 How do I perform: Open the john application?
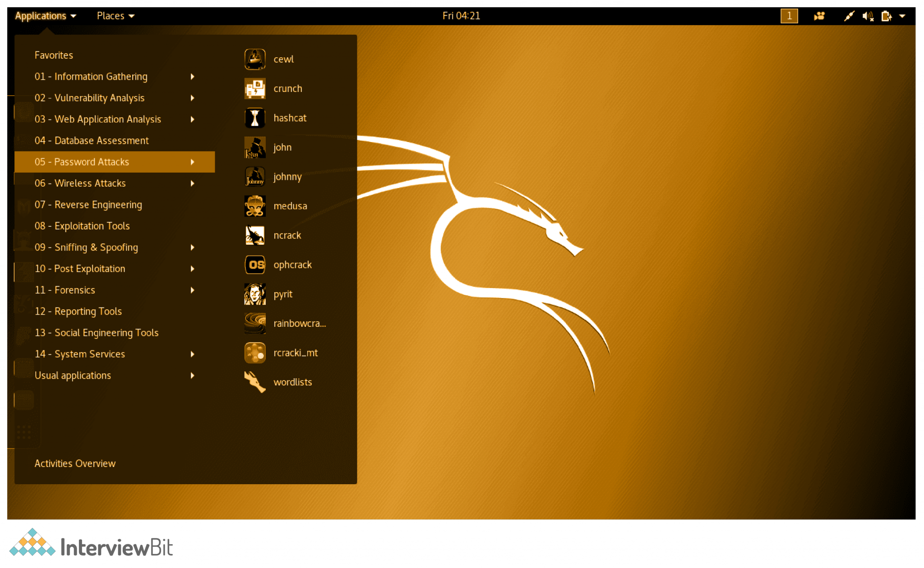[x=282, y=147]
